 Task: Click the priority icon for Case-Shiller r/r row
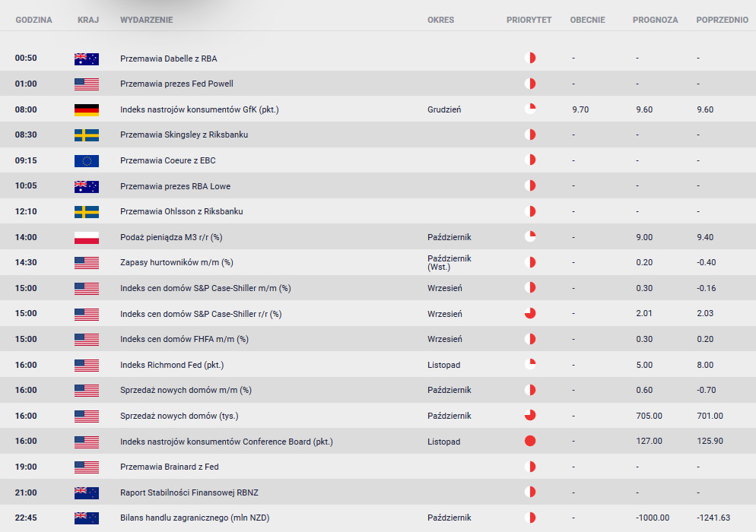point(530,313)
